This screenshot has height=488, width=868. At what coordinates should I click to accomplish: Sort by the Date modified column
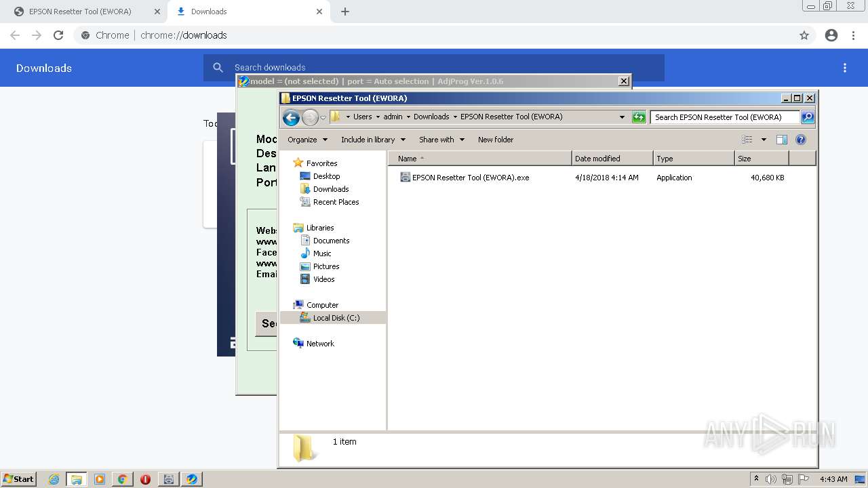pyautogui.click(x=612, y=159)
